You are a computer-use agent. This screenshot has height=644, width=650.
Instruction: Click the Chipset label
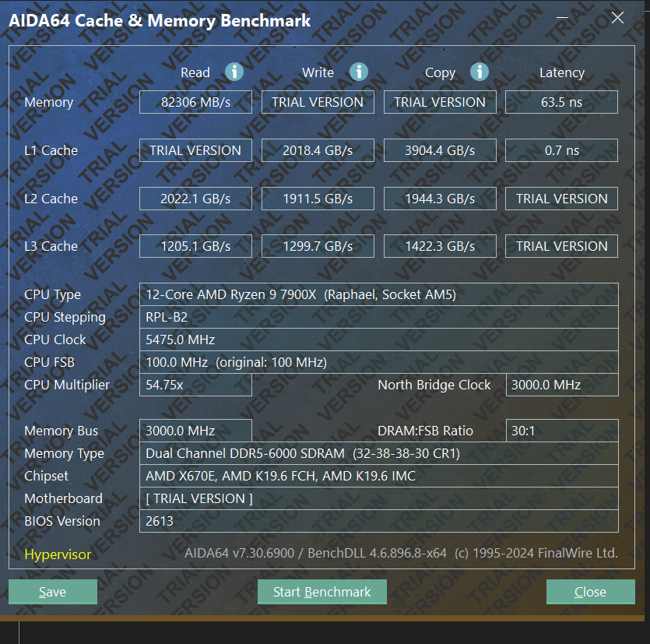tap(47, 477)
